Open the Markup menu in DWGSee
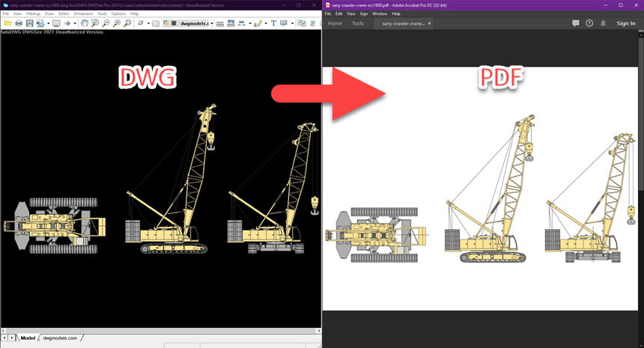The width and height of the screenshot is (644, 348). (33, 13)
